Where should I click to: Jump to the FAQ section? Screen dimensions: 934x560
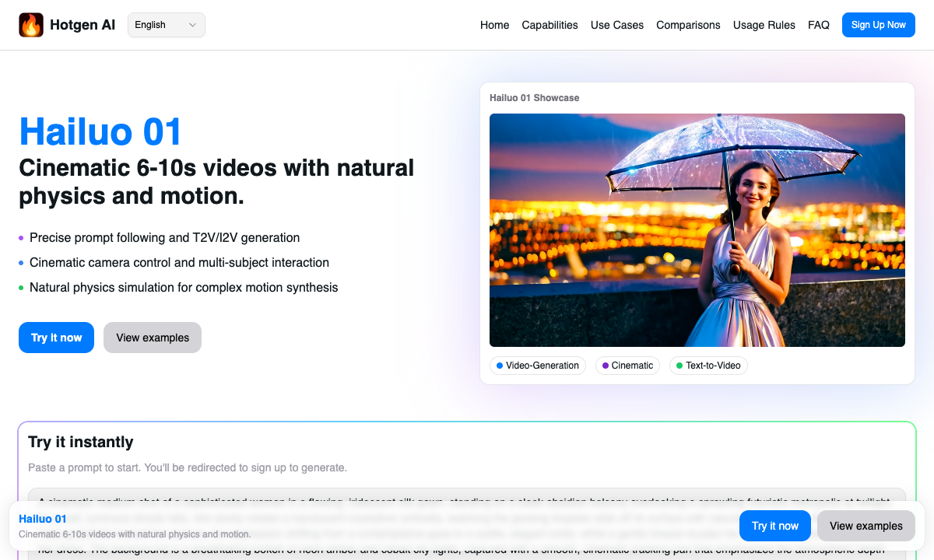(818, 25)
